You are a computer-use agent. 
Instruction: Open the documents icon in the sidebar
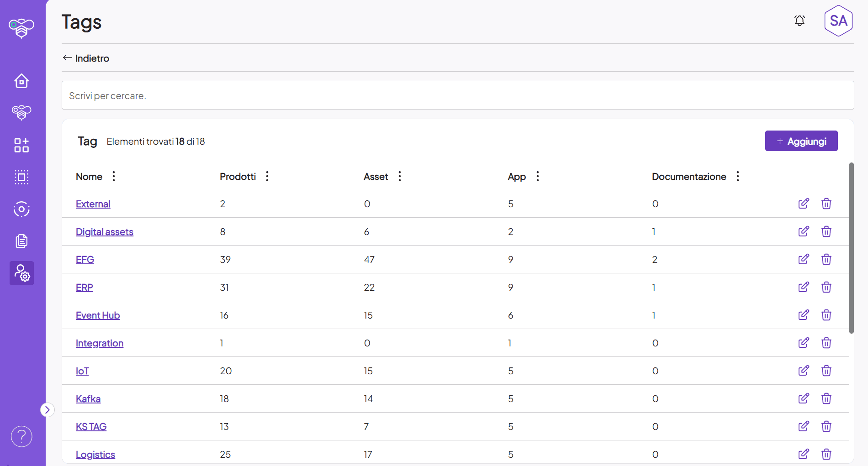[x=21, y=241]
